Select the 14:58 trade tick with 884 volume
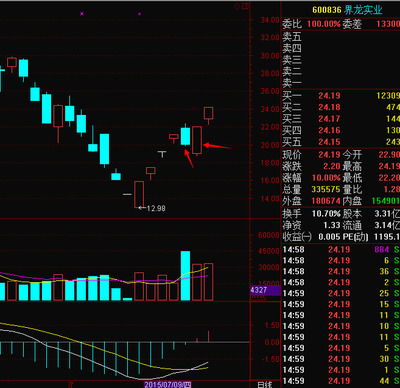Screen dimensions: 400x388 (341, 250)
